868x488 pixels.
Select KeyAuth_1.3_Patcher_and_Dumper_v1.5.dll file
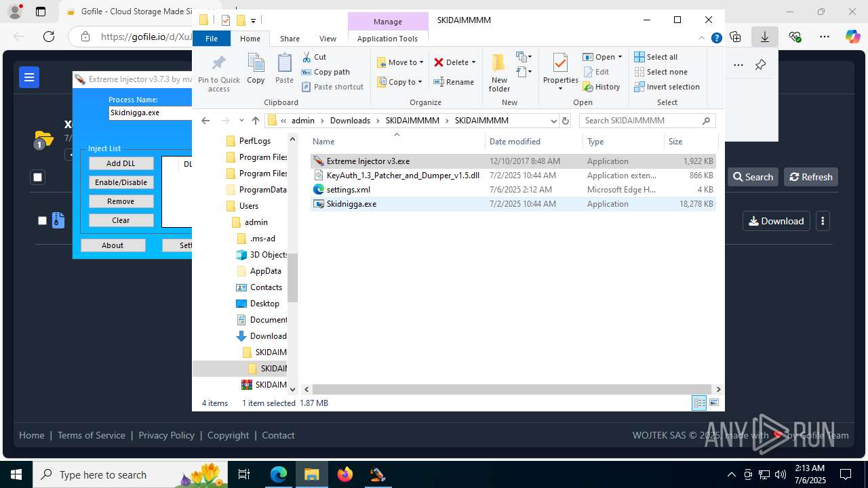click(513, 176)
